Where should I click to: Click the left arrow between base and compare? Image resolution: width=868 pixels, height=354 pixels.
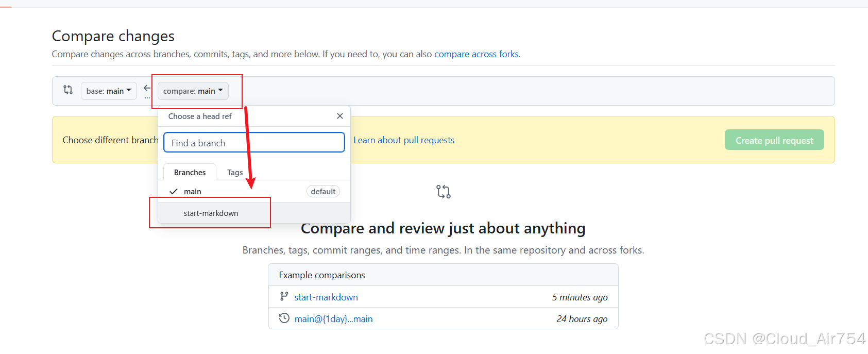(147, 88)
